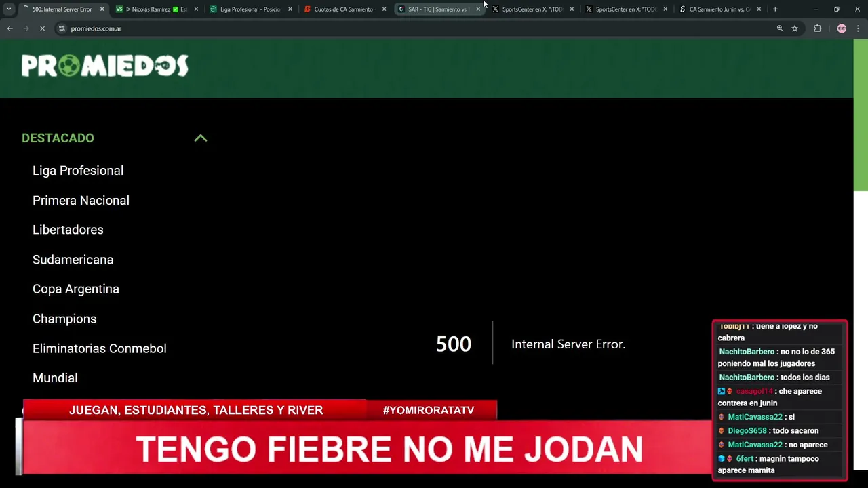The width and height of the screenshot is (868, 488).
Task: Stop loading the promiedos page
Action: coord(42,28)
